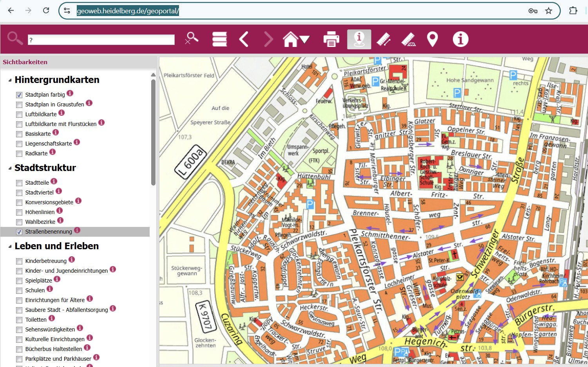Go to previous map view arrow
The image size is (588, 367).
[x=244, y=39]
